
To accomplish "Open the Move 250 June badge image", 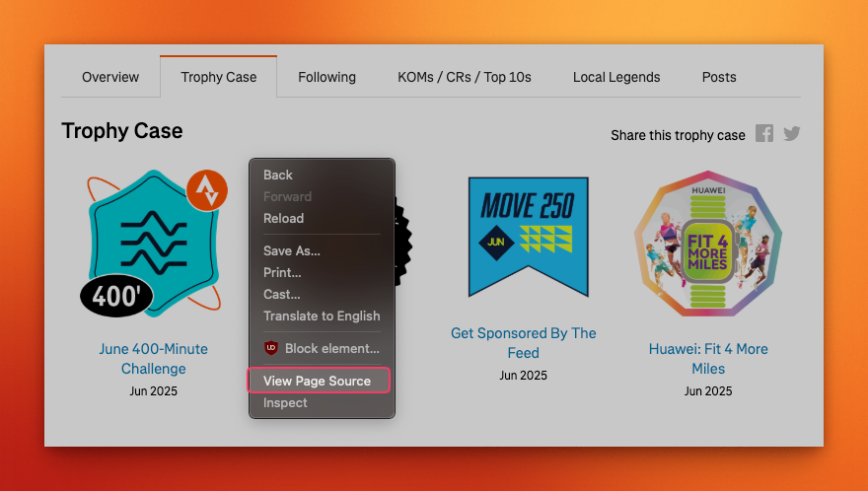I will [x=528, y=237].
